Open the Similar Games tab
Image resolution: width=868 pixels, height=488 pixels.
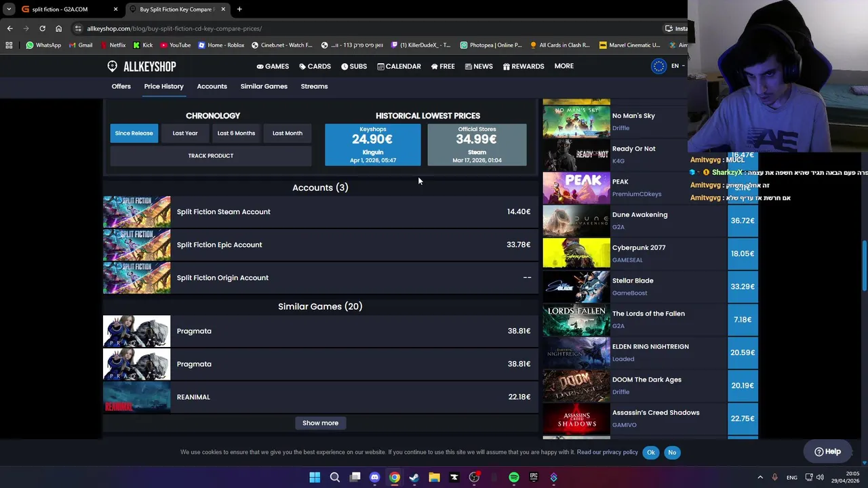point(264,86)
